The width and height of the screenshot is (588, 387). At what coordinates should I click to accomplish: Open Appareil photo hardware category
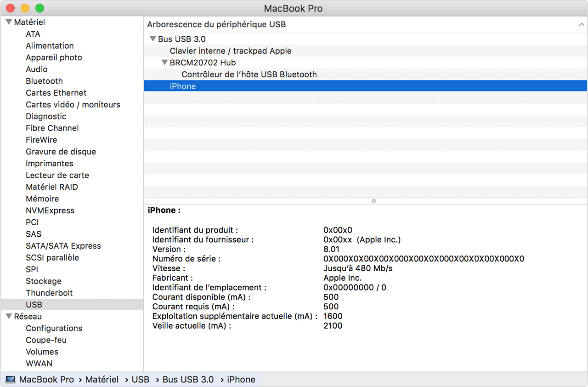[x=54, y=57]
